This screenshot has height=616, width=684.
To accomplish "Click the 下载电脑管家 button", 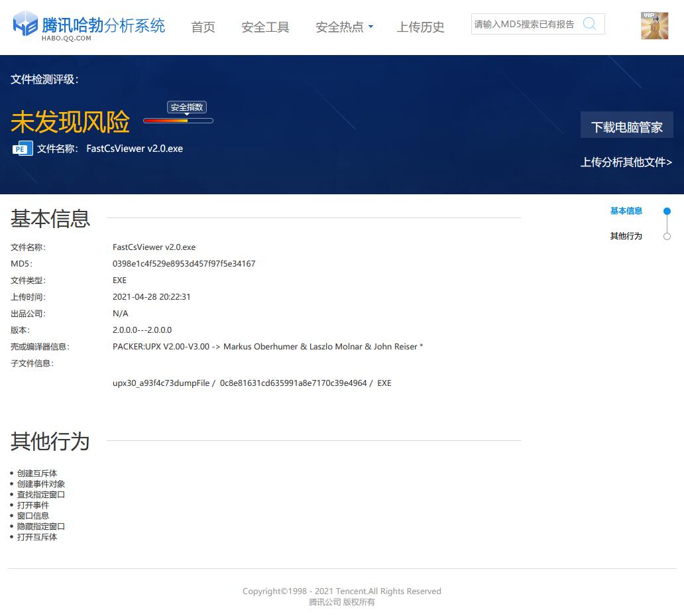I will coord(626,127).
